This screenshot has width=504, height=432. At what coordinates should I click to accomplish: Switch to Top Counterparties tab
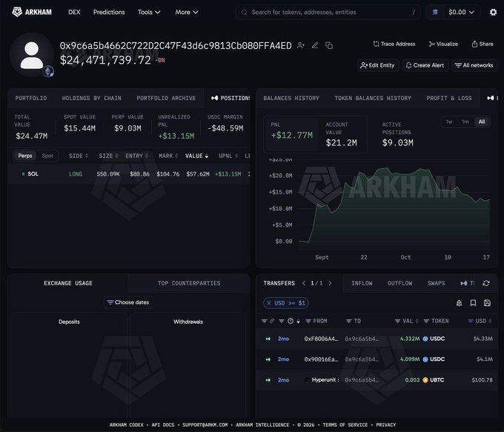click(189, 283)
